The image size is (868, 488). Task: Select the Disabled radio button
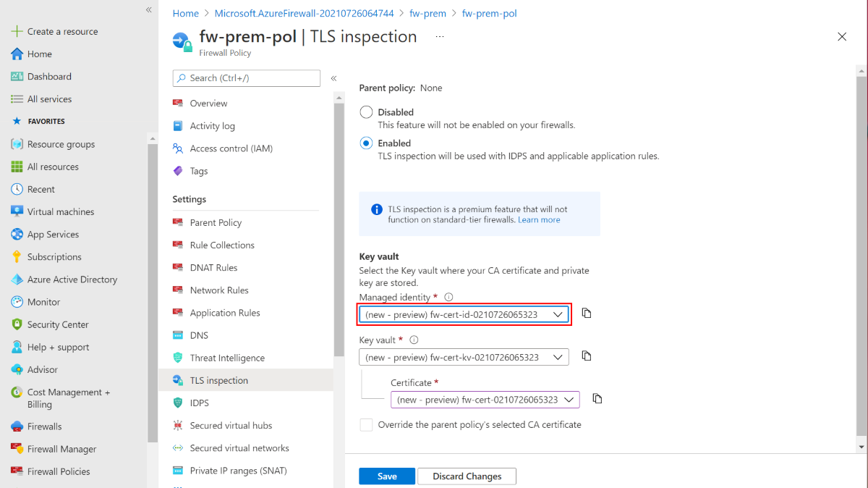pos(367,112)
